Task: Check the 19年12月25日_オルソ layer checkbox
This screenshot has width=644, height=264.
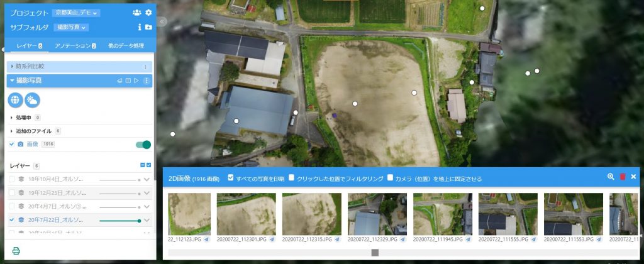Action: tap(11, 192)
